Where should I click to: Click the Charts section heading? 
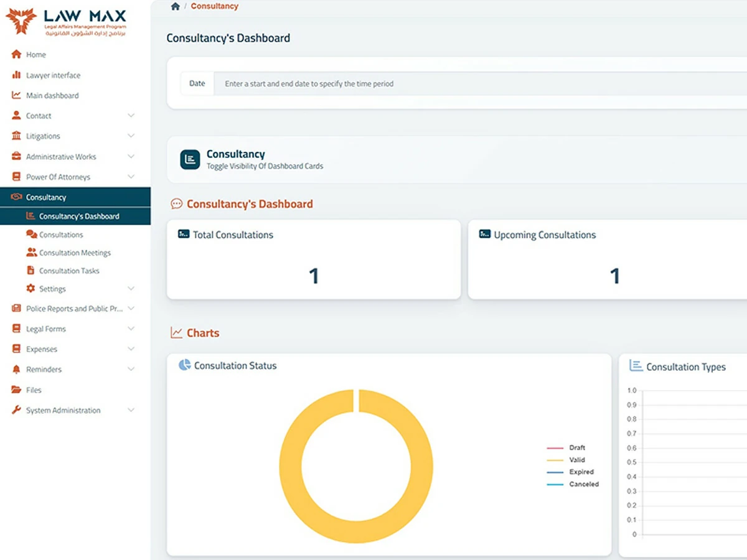point(203,333)
